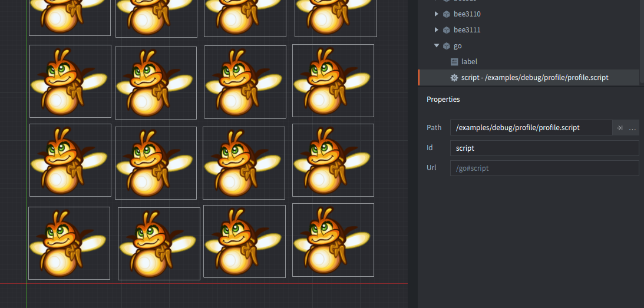Select bee3110 in the outline

click(467, 14)
